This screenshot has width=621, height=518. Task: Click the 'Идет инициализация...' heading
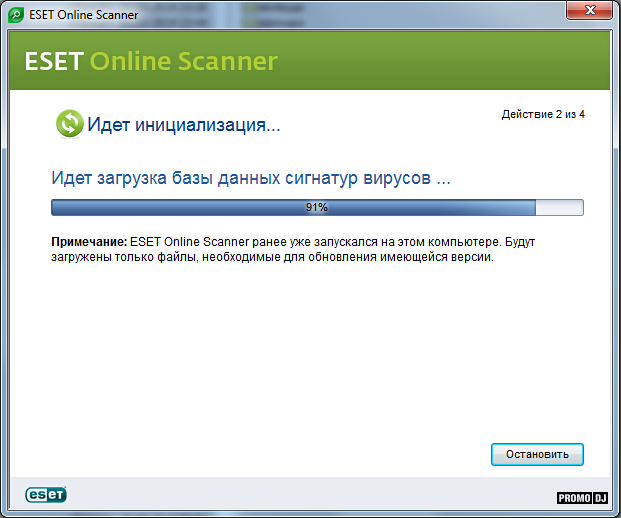183,125
